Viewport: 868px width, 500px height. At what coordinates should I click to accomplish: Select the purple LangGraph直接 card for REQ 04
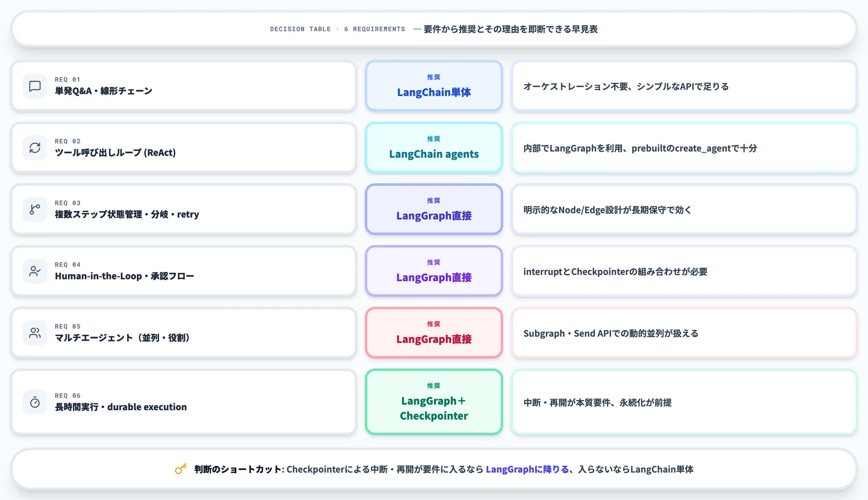[434, 271]
